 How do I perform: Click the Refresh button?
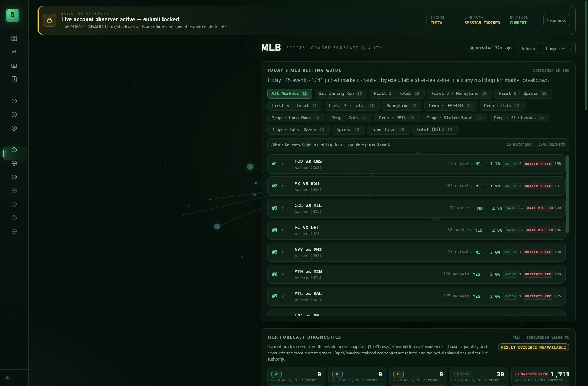point(528,48)
